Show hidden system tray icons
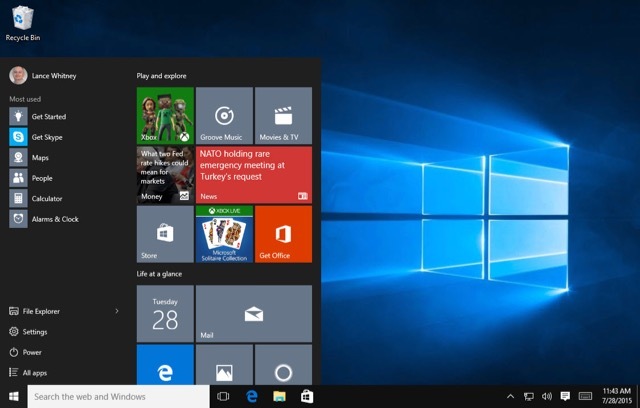The height and width of the screenshot is (408, 640). point(511,397)
